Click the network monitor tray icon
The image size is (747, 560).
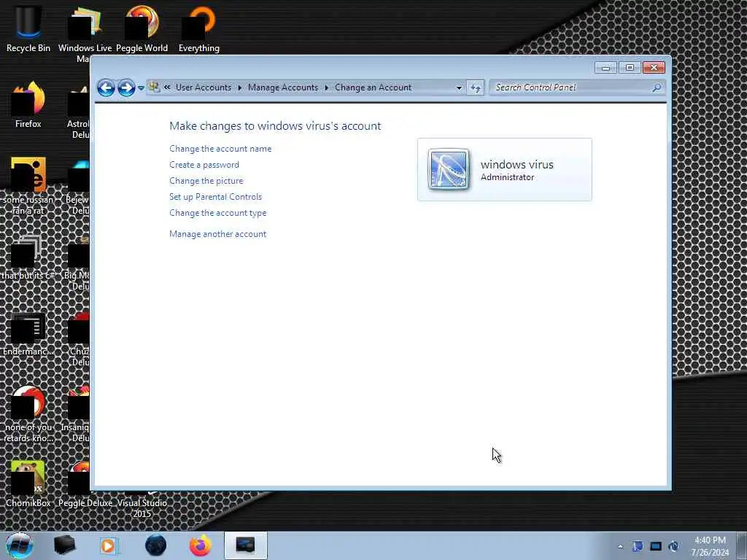(656, 546)
